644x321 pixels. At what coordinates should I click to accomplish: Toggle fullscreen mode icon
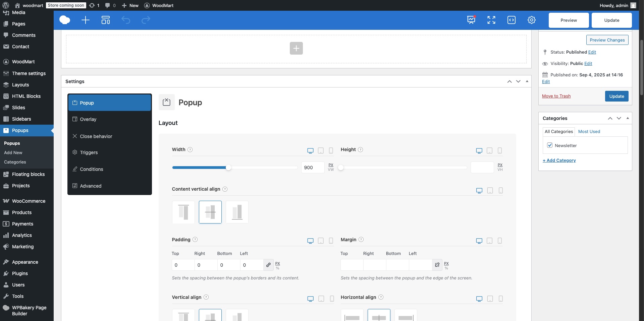(x=491, y=20)
